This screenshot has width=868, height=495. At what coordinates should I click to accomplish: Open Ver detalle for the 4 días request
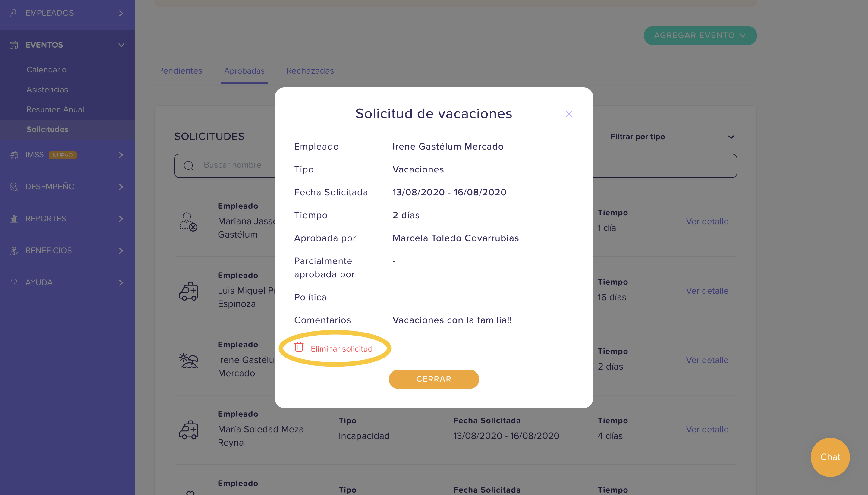click(x=707, y=430)
